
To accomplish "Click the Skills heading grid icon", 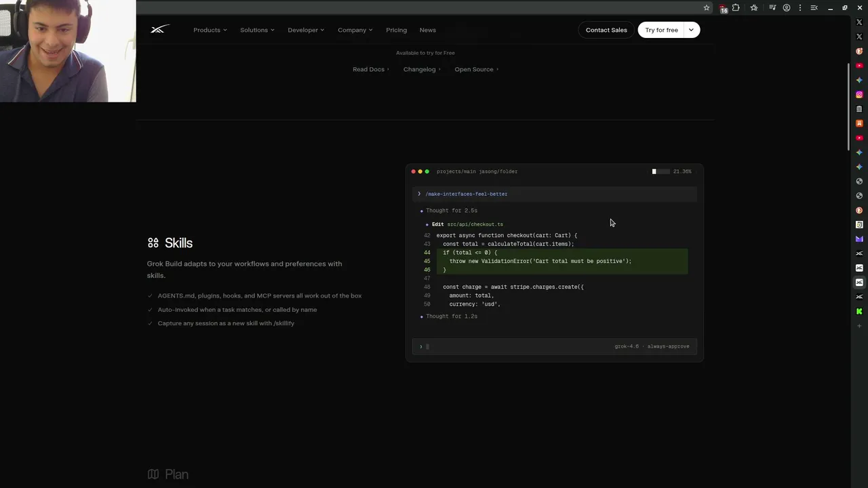I will [x=153, y=243].
